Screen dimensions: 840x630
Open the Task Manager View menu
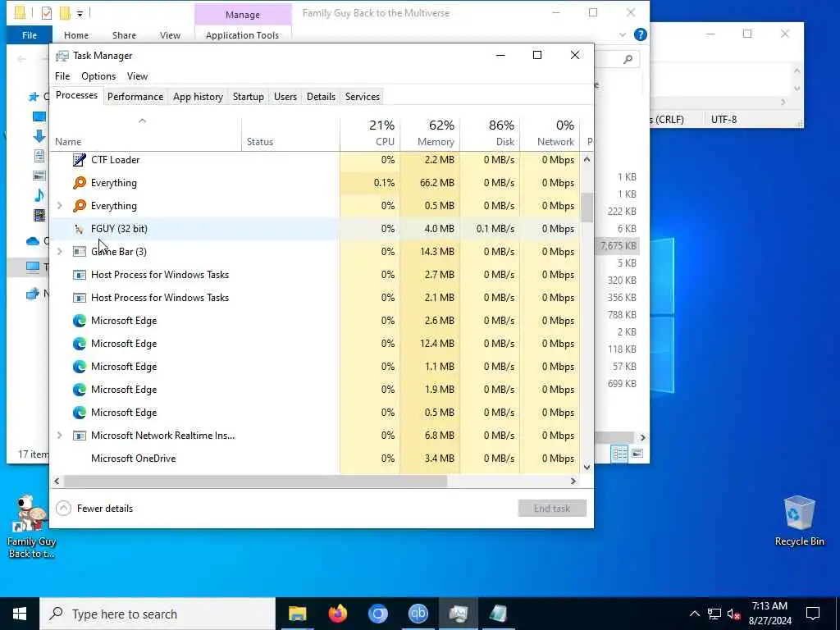tap(137, 76)
